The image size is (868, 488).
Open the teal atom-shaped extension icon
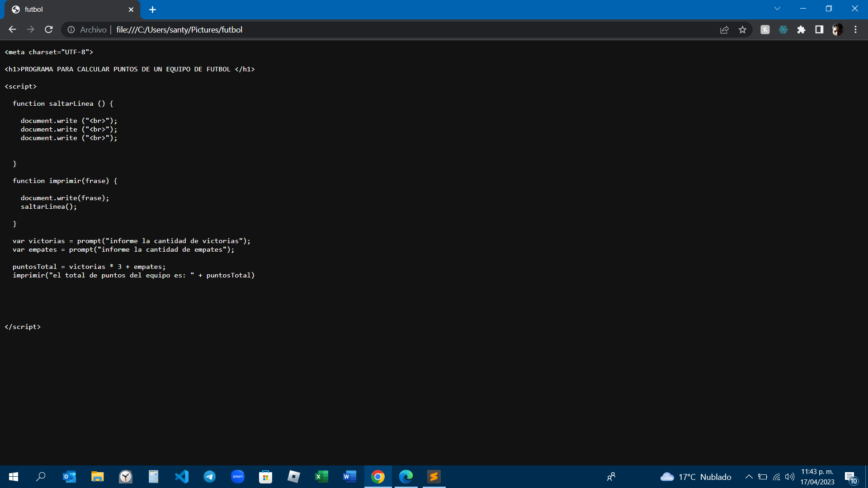tap(783, 29)
